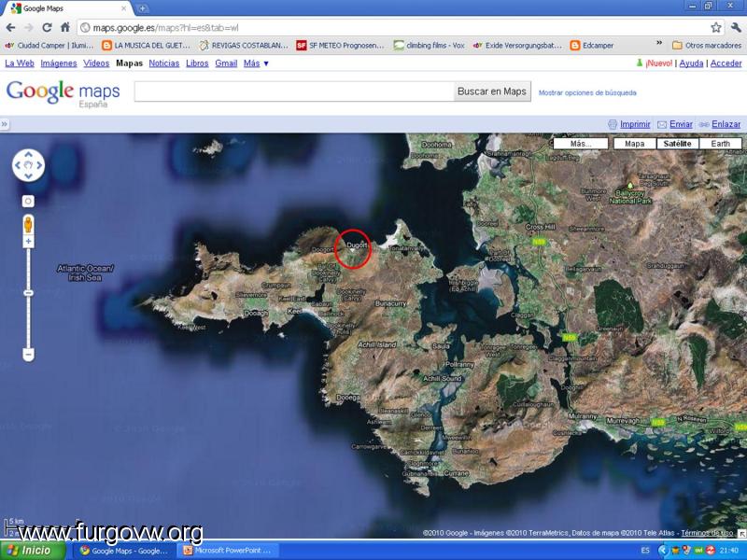Reload the page with refresh icon

click(47, 28)
